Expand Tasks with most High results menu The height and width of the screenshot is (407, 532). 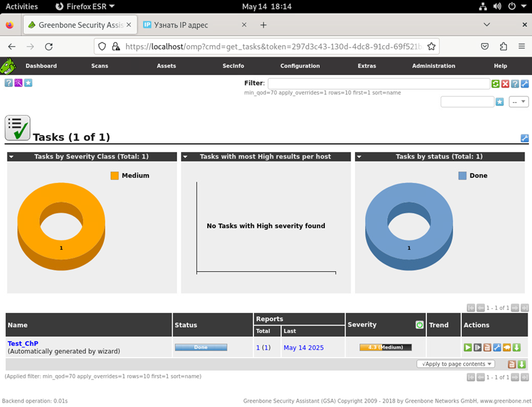click(185, 157)
